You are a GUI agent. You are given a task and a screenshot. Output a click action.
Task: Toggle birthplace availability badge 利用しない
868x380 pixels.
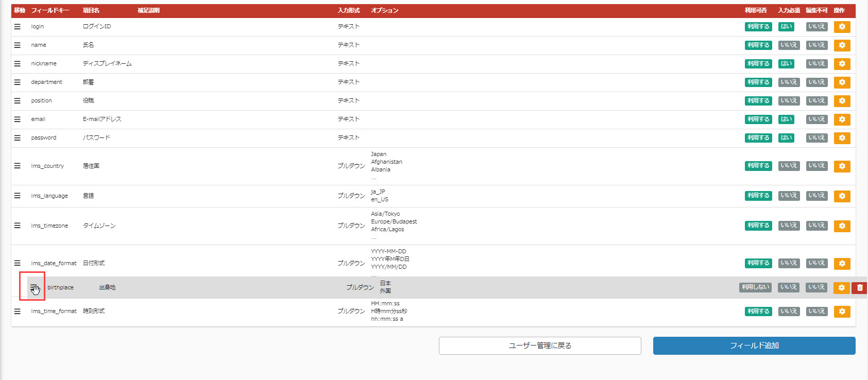(755, 287)
